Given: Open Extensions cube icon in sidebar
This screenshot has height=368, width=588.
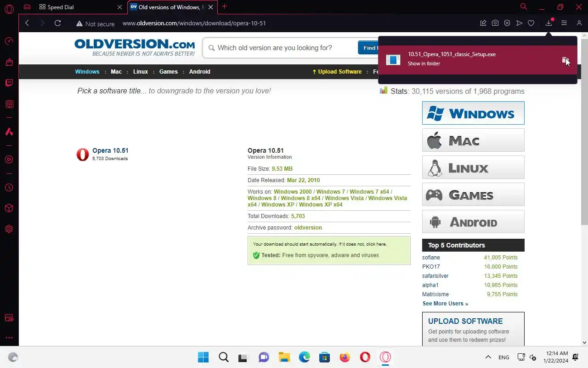Looking at the screenshot, I should (9, 208).
